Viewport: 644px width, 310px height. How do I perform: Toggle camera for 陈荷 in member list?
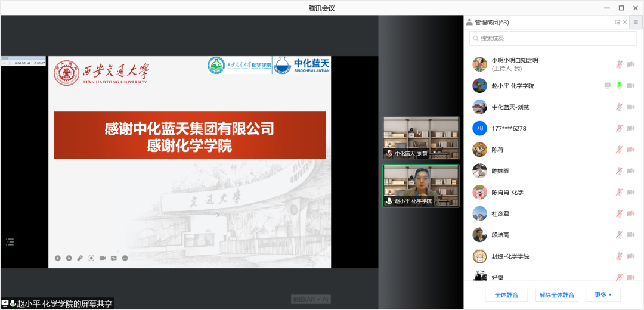click(630, 150)
